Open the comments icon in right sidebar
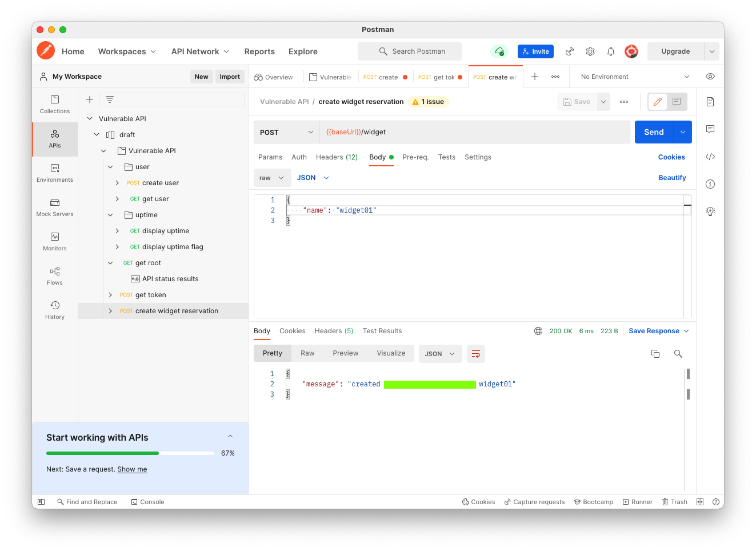The height and width of the screenshot is (551, 756). click(x=710, y=129)
